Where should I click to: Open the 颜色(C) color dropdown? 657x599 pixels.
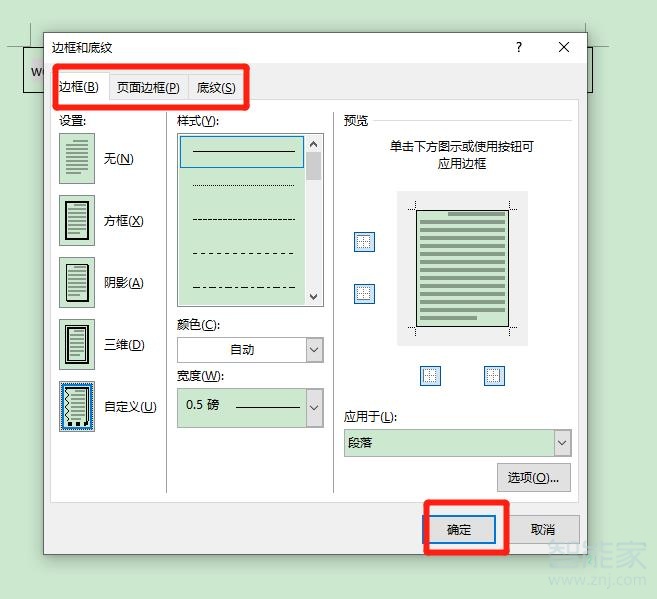pyautogui.click(x=314, y=350)
